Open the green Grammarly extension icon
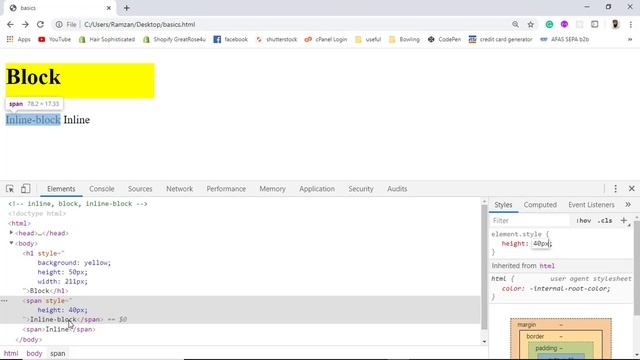This screenshot has width=640, height=360. point(549,24)
